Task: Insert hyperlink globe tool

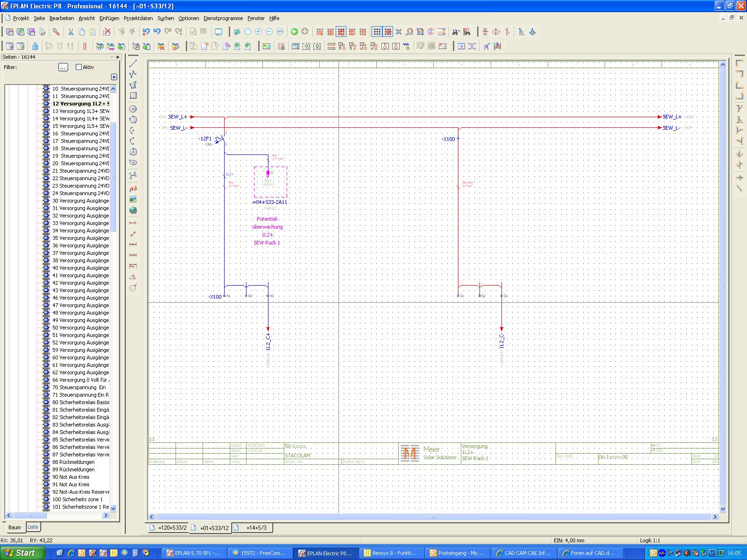Action: coord(133,210)
